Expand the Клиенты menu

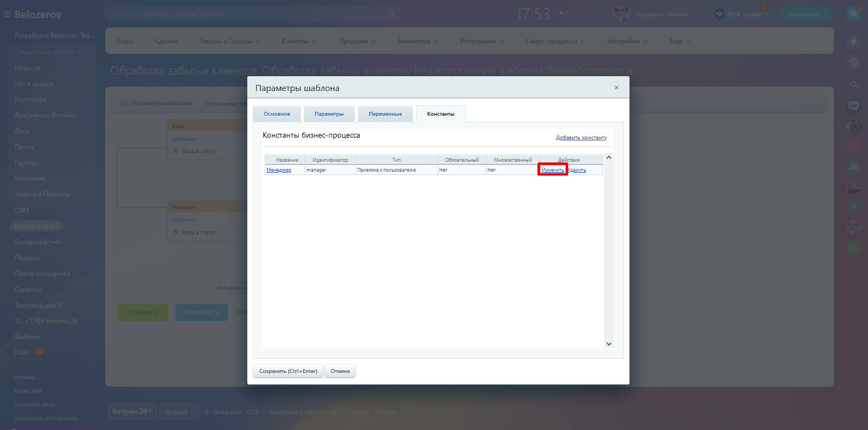point(299,41)
